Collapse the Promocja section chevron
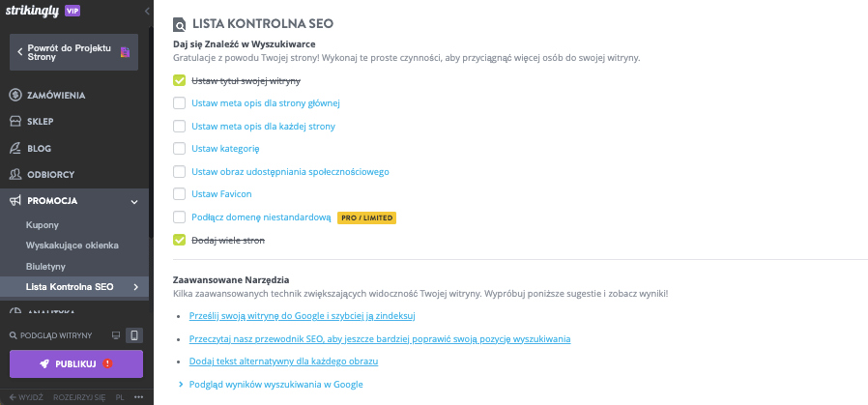The image size is (868, 405). pos(134,201)
